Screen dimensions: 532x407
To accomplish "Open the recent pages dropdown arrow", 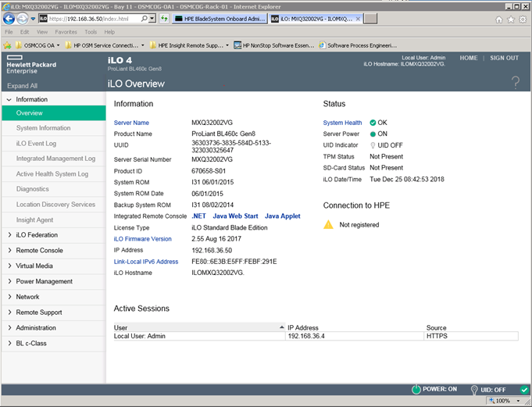I will click(x=33, y=19).
